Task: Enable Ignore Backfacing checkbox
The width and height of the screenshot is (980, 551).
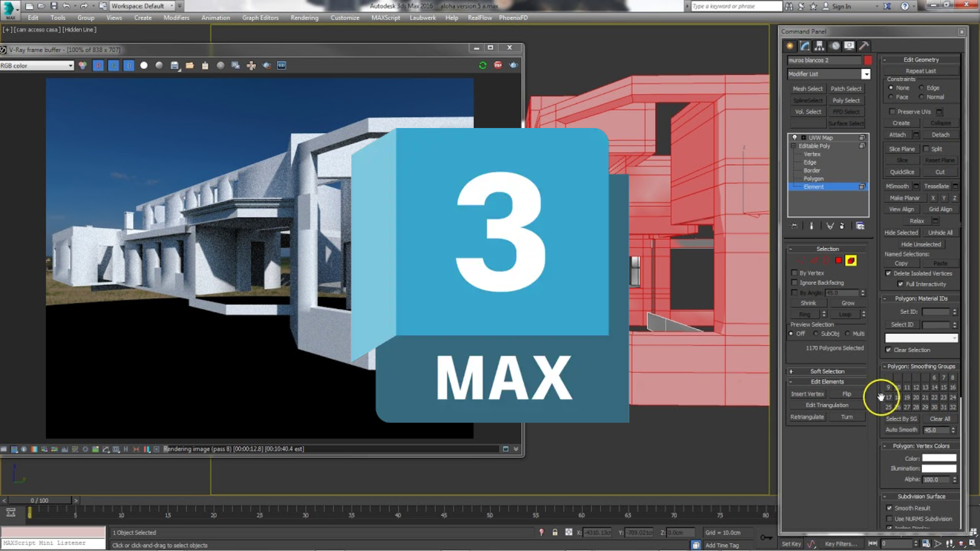Action: tap(794, 283)
